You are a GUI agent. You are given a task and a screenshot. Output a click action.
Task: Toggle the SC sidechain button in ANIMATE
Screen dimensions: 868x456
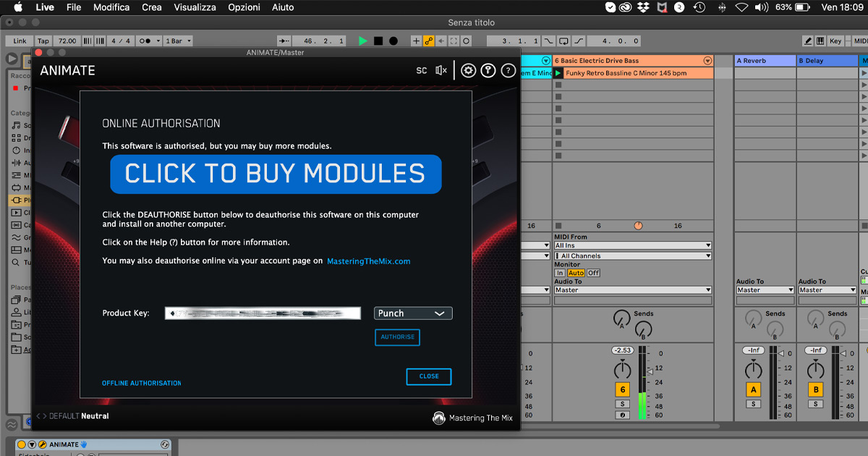(x=422, y=70)
